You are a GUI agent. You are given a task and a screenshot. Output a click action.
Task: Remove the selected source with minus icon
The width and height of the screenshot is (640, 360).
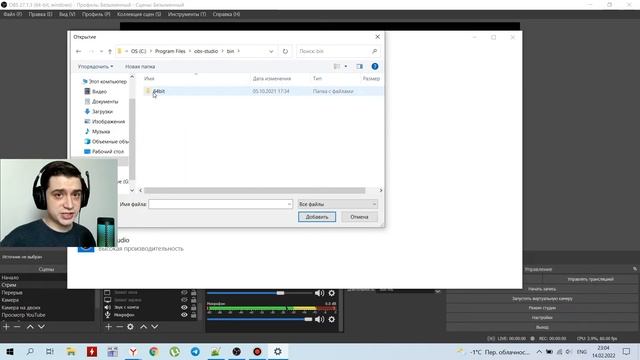coord(119,327)
